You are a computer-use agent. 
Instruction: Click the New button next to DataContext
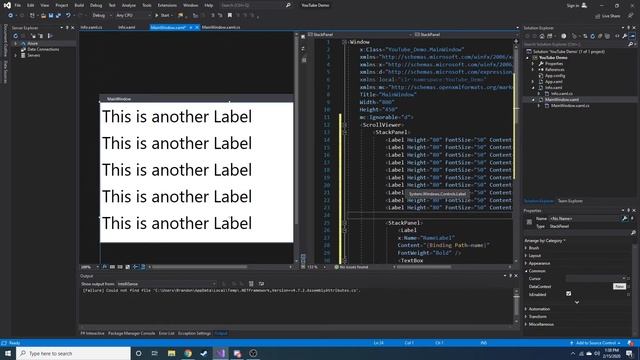pyautogui.click(x=619, y=287)
